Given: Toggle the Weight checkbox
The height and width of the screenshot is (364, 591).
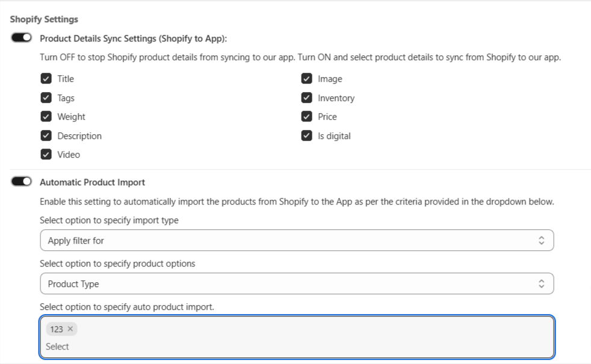Looking at the screenshot, I should [x=46, y=117].
